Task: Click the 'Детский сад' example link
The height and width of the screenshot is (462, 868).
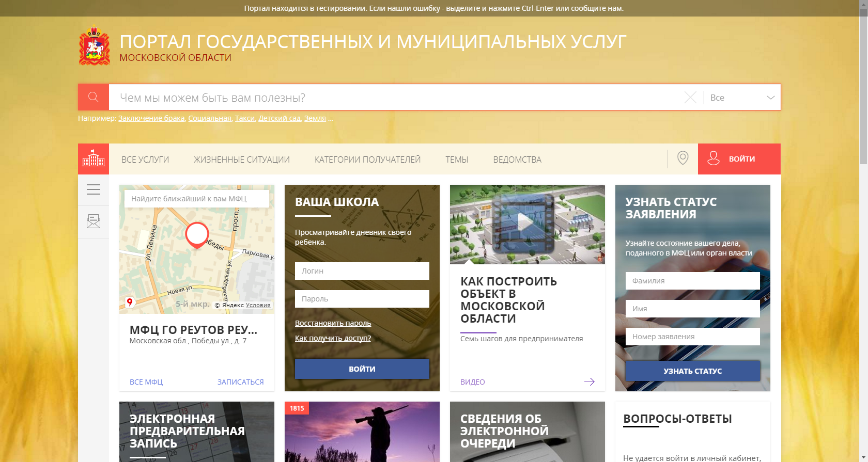Action: 280,118
